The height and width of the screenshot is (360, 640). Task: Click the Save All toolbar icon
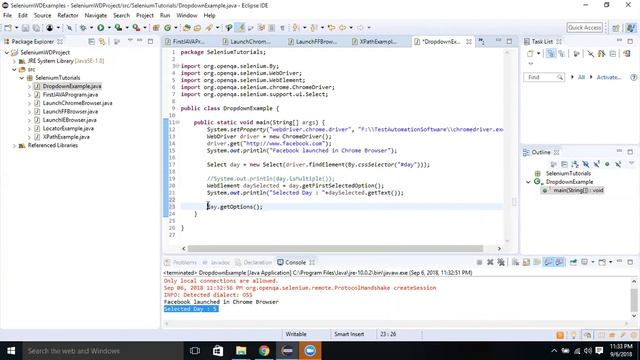(x=36, y=28)
